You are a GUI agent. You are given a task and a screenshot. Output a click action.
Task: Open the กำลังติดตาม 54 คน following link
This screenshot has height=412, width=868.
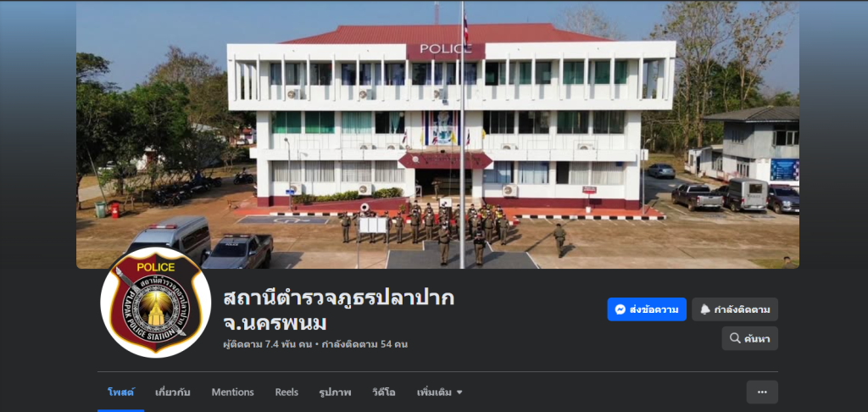click(x=364, y=344)
